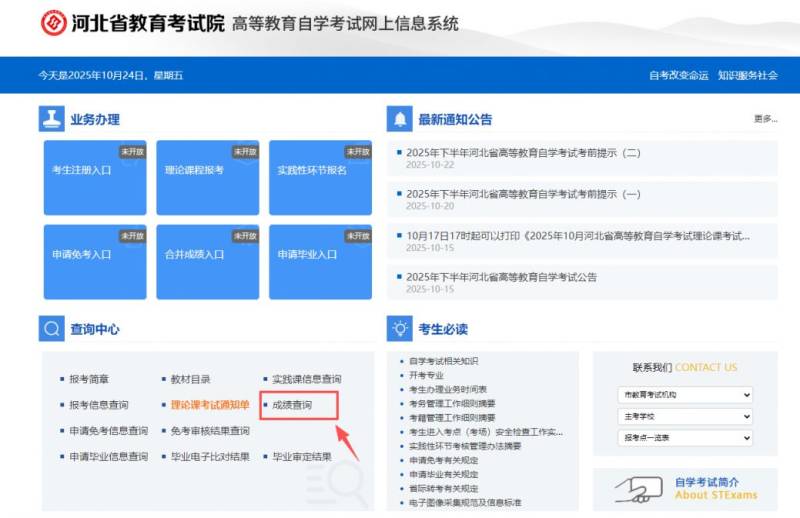Click the 河北省教育考试院 logo icon
Viewport: 800px width, 518px height.
point(54,23)
